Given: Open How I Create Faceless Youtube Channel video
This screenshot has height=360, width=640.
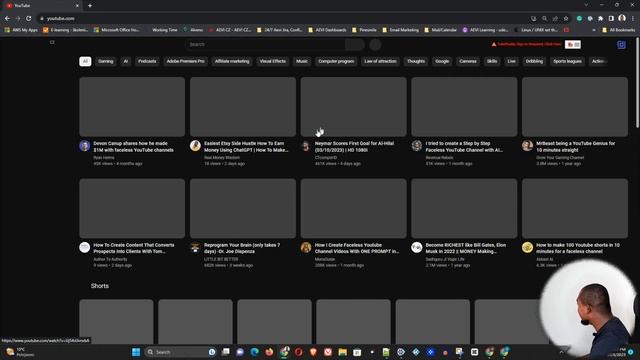Looking at the screenshot, I should point(357,248).
